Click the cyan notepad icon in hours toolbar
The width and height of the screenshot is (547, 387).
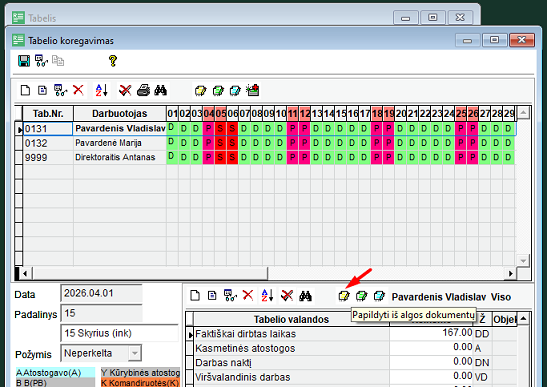click(379, 296)
